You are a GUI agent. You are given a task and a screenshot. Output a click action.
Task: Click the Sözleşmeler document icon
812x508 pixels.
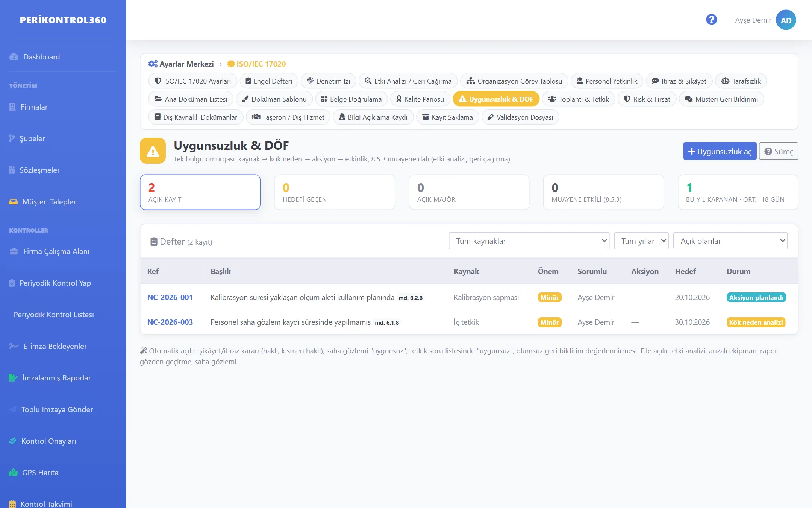click(12, 170)
